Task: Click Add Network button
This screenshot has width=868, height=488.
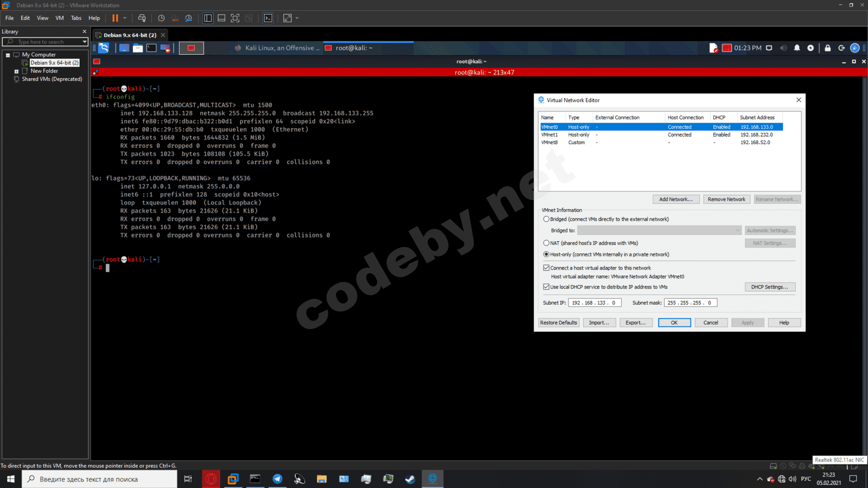Action: [x=676, y=200]
